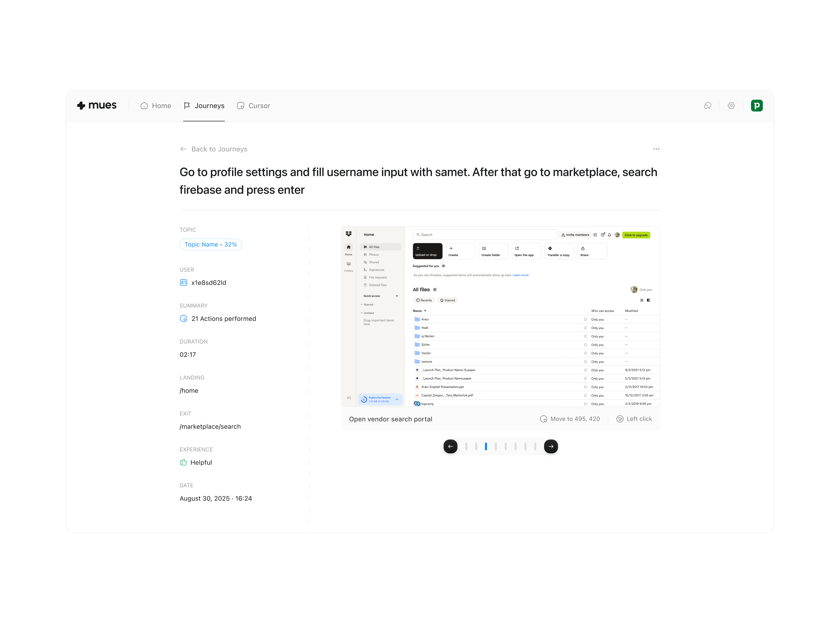Viewport: 840px width, 623px height.
Task: Click the Click to upgrade button
Action: pos(636,235)
